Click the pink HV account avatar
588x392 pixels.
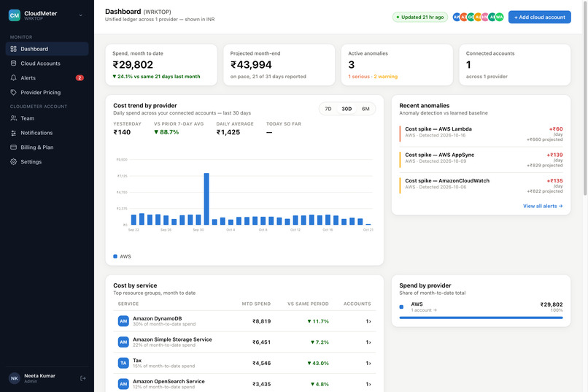[485, 18]
